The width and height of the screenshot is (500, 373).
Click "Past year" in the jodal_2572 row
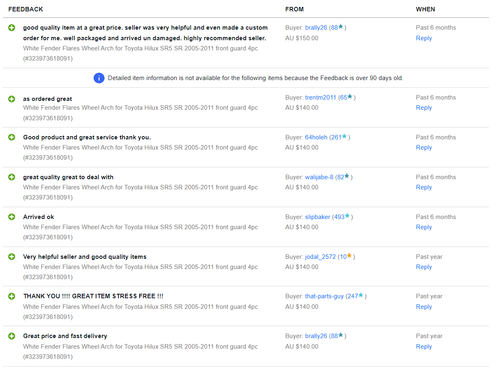[x=429, y=257]
